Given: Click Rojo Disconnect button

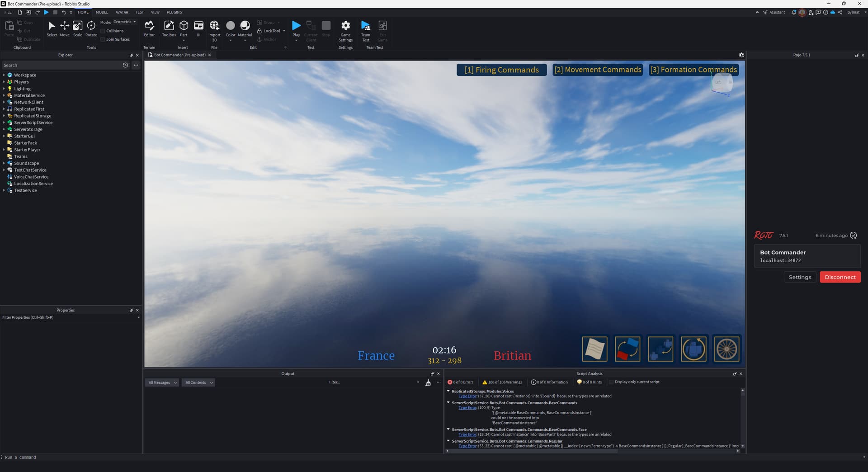Looking at the screenshot, I should coord(840,277).
